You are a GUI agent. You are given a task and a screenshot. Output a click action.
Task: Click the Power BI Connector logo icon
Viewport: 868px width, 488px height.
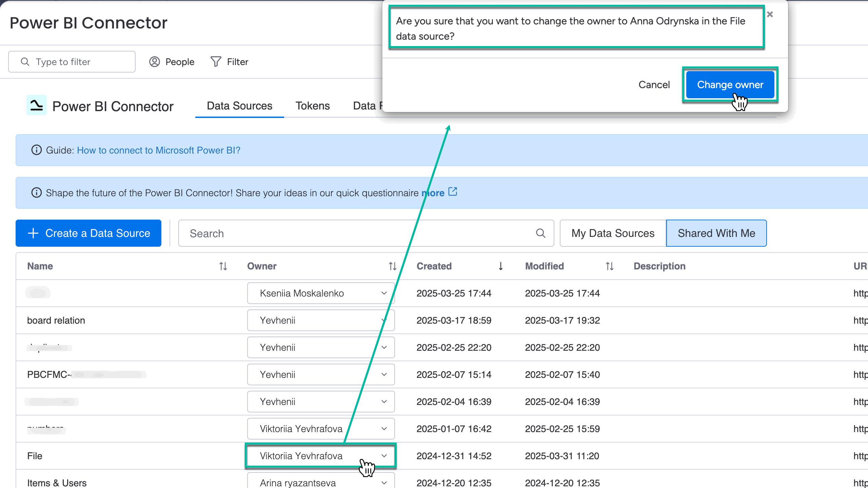coord(36,105)
